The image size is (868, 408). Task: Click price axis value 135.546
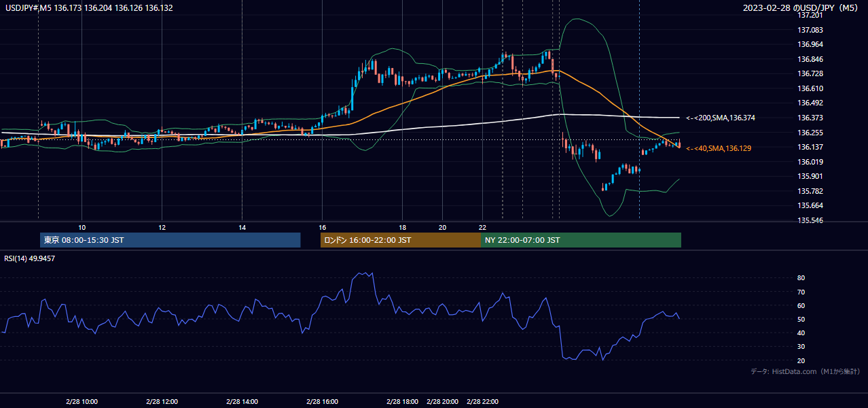pos(810,220)
